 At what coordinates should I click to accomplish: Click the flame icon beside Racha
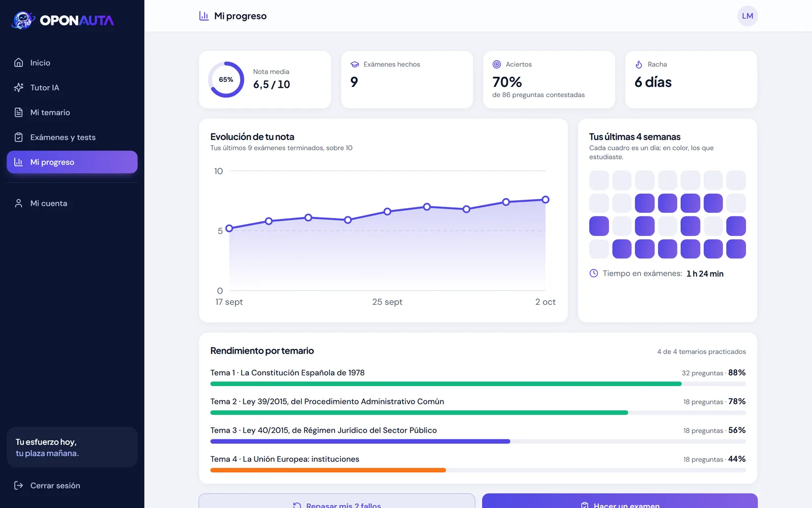(639, 65)
